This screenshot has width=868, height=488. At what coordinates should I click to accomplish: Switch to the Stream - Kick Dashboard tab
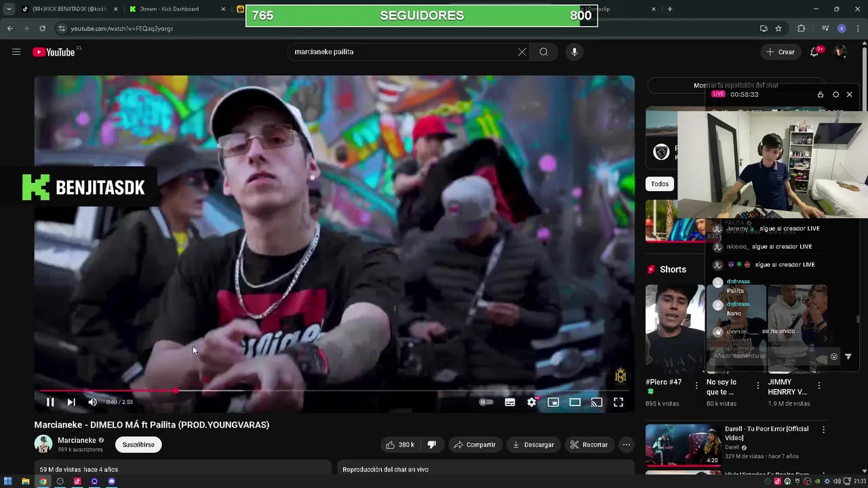click(178, 9)
